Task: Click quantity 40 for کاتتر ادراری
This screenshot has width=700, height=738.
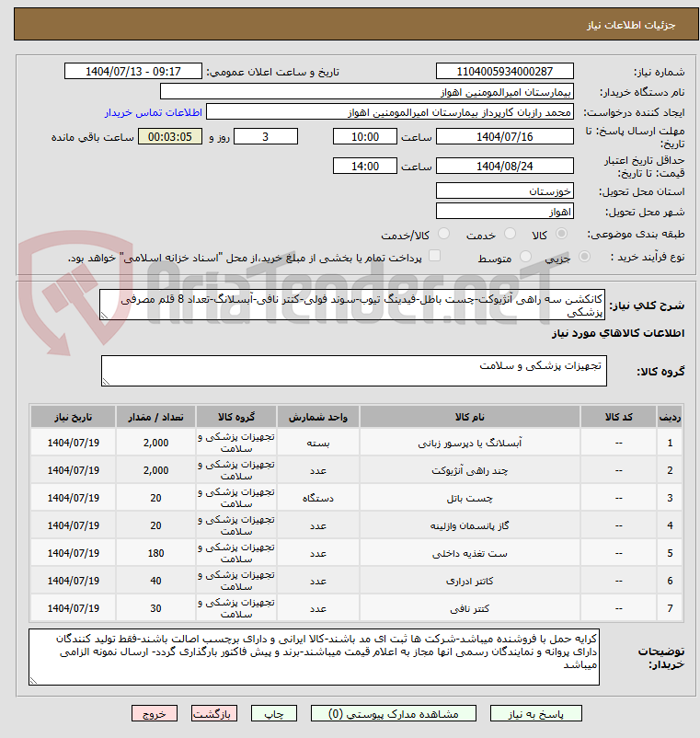Action: point(155,581)
